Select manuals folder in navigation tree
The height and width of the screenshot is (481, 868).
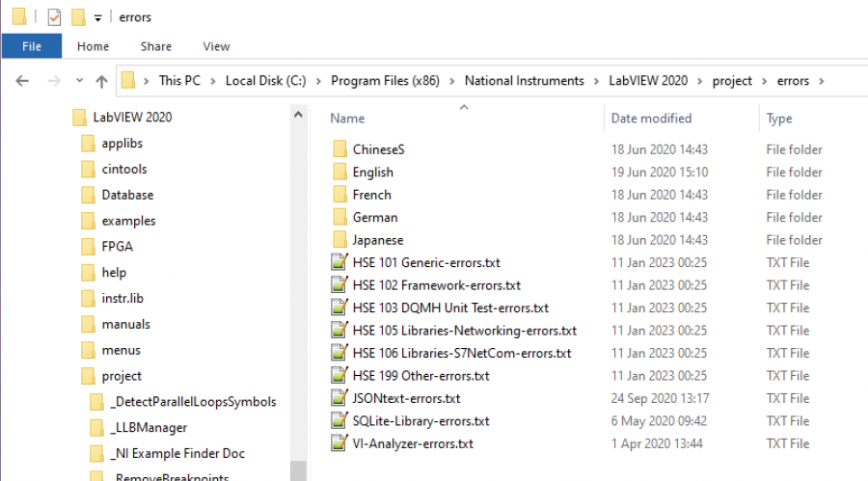click(x=125, y=324)
